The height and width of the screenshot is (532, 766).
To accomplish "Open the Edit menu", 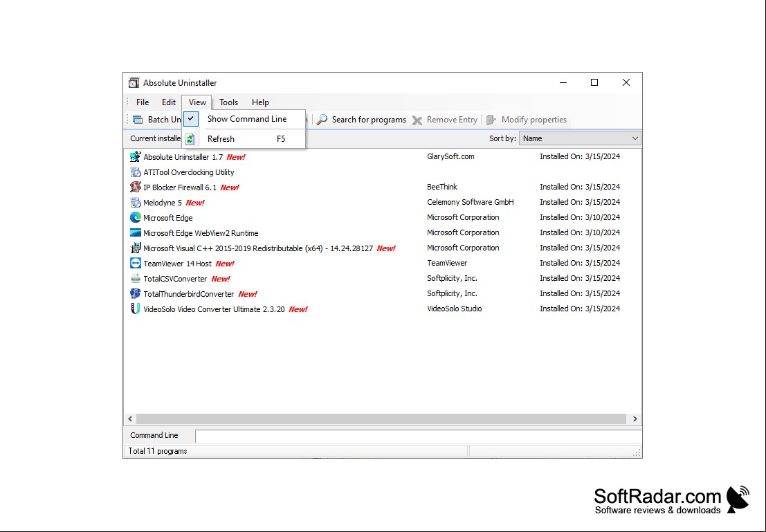I will [x=169, y=102].
